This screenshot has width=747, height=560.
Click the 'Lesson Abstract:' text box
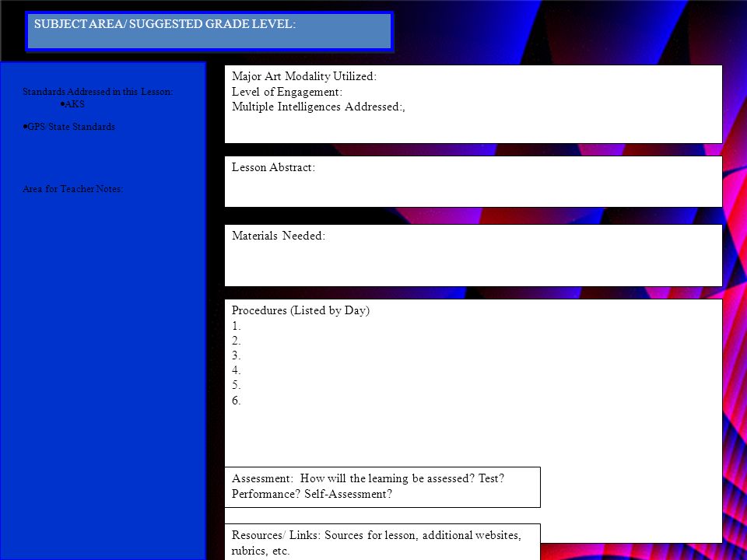pyautogui.click(x=473, y=181)
